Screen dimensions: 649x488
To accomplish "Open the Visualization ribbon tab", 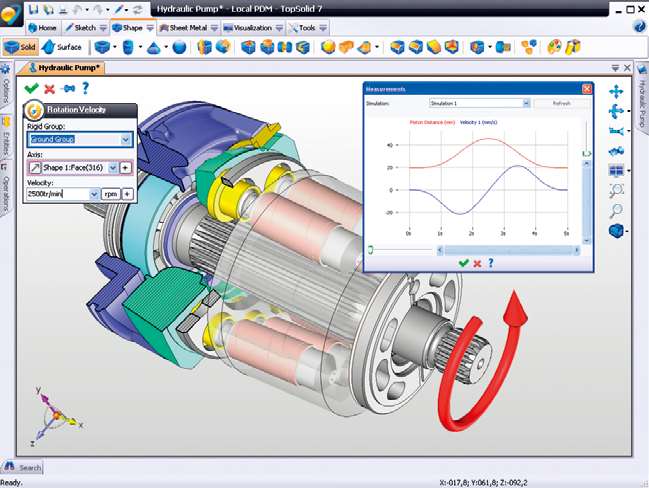I will [247, 27].
